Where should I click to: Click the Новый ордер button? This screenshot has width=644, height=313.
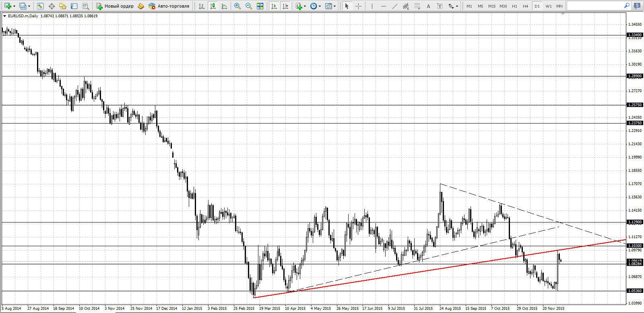(115, 6)
